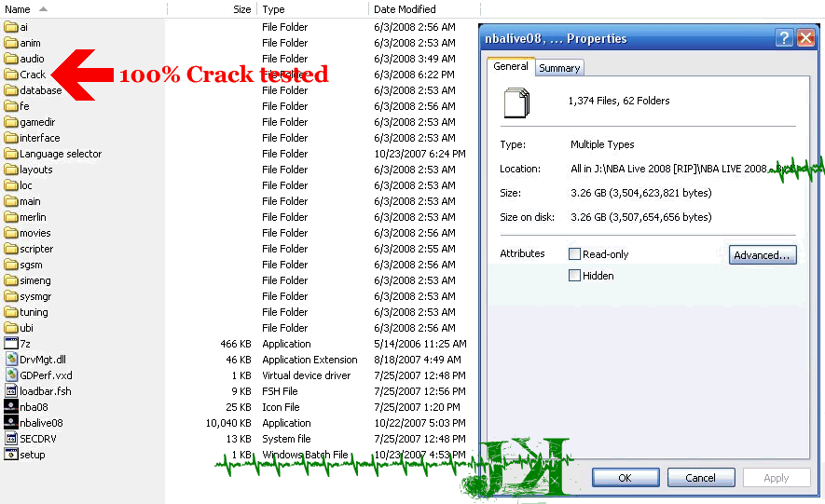The height and width of the screenshot is (504, 825).
Task: Click the '10/22/2007 5:03 PM' date cell
Action: point(419,423)
